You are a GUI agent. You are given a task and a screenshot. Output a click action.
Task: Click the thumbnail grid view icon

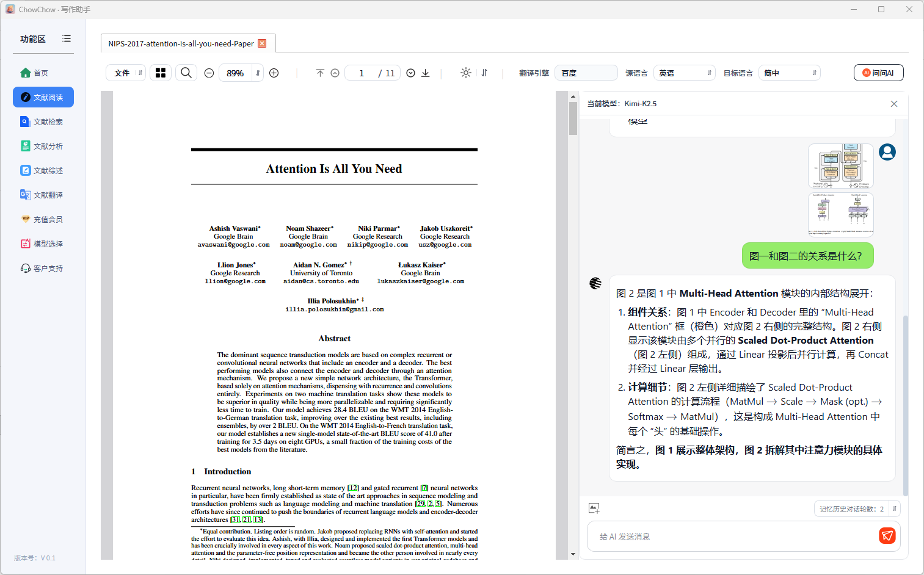(161, 73)
